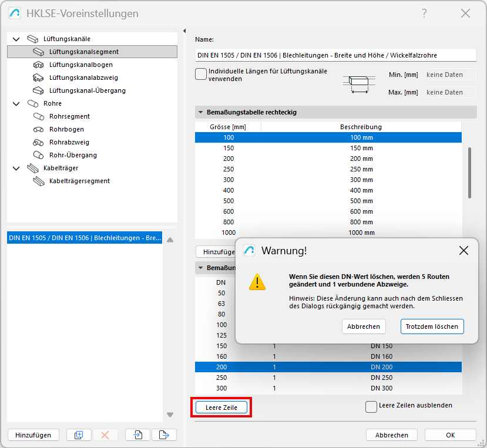Viewport: 487px width, 448px height.
Task: Click the duplicate preset icon button
Action: 79,435
